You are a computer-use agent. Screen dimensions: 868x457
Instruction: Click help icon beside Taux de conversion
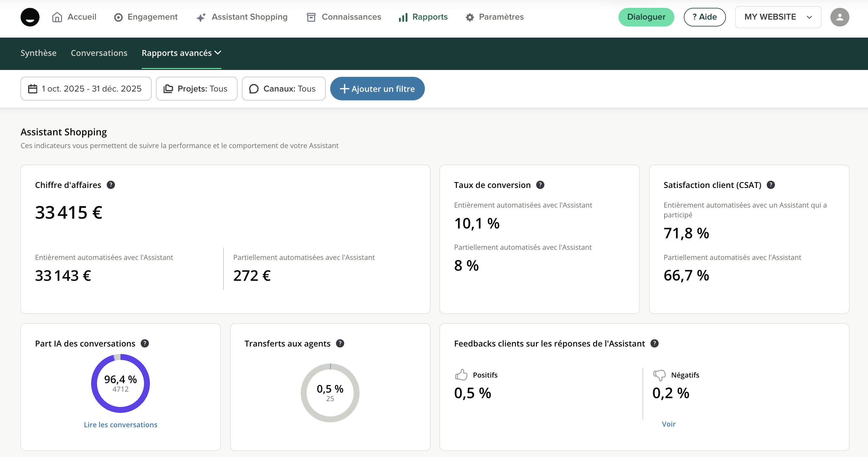[540, 185]
